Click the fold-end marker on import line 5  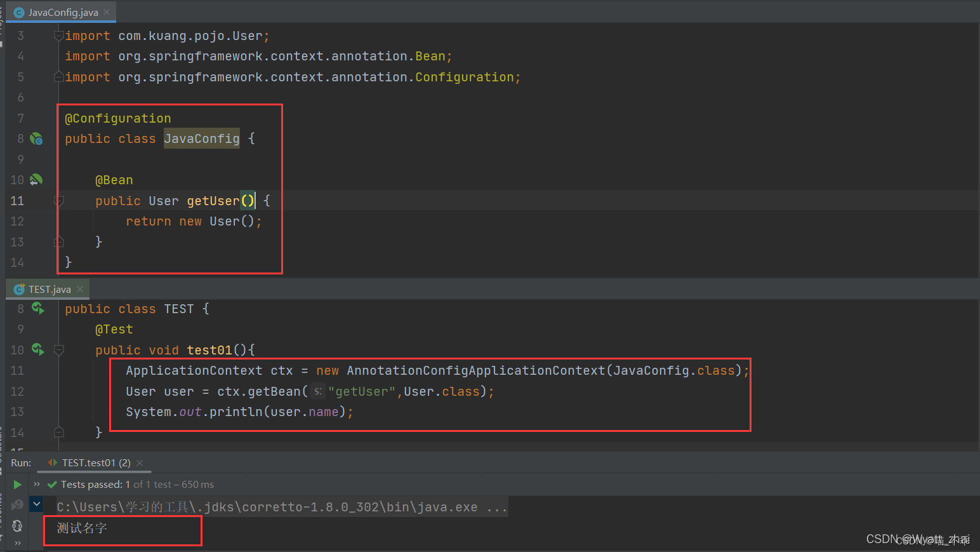click(59, 77)
